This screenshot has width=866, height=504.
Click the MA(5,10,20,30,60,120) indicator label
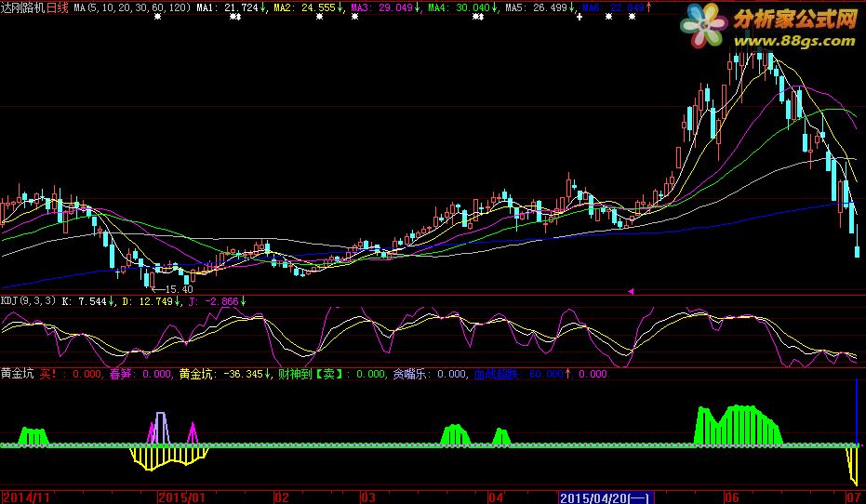[132, 7]
